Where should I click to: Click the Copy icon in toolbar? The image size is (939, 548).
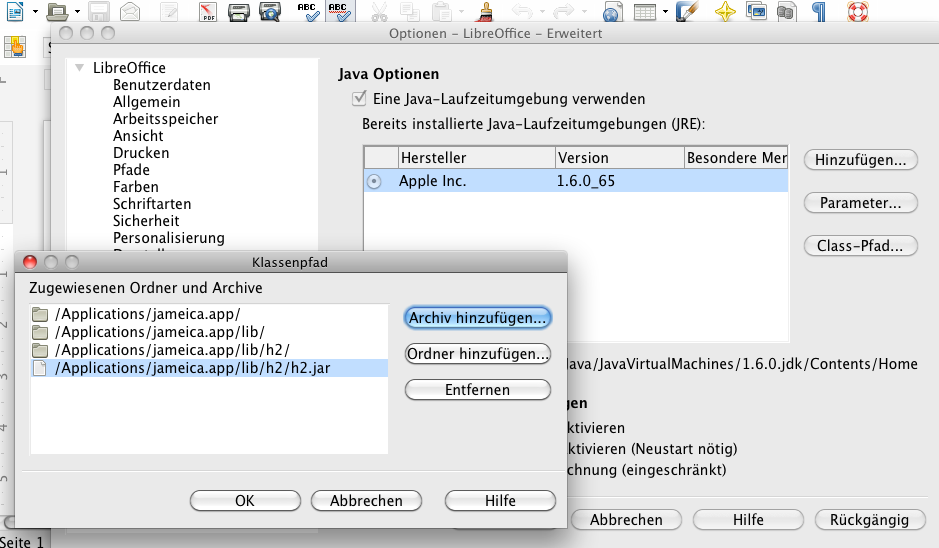click(410, 11)
